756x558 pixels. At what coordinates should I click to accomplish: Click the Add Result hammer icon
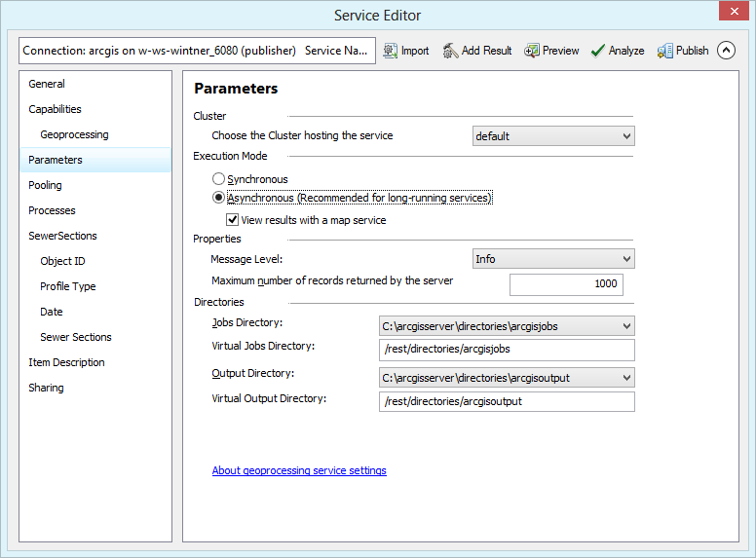coord(450,51)
